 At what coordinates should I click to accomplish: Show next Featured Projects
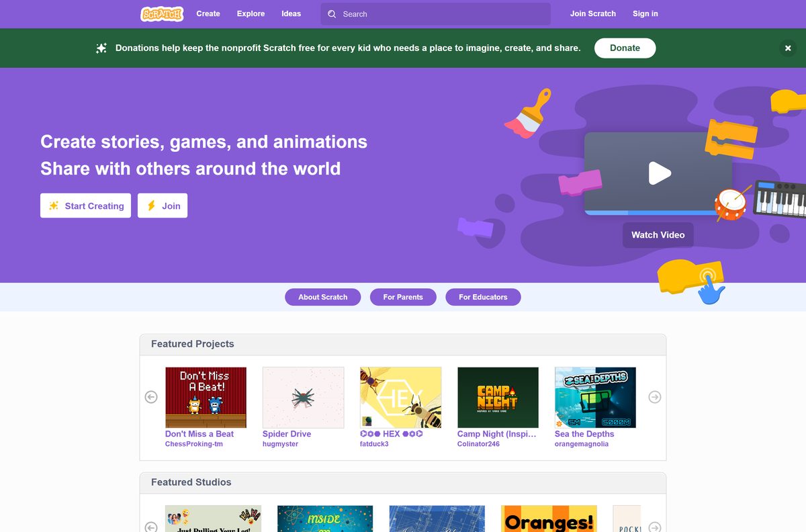[655, 397]
